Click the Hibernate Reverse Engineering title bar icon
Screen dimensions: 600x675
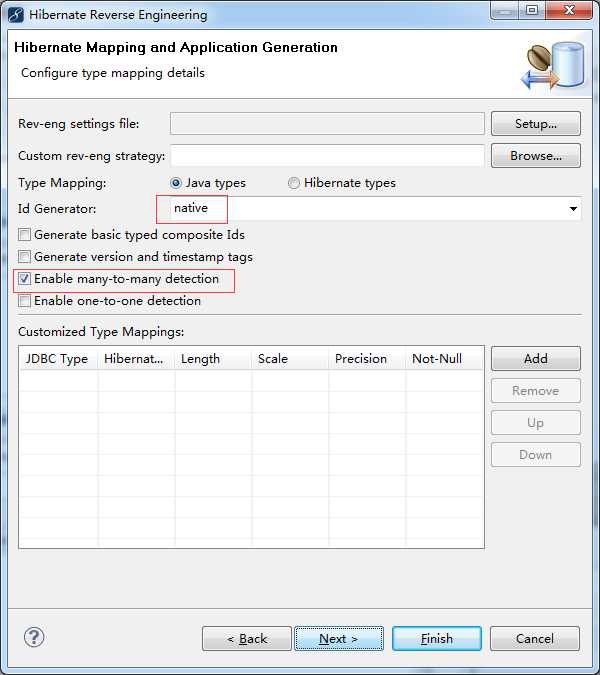pos(15,15)
